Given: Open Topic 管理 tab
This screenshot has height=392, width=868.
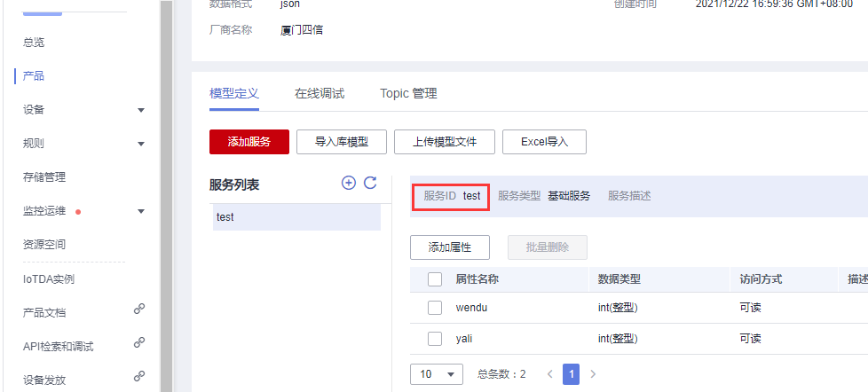Looking at the screenshot, I should tap(408, 93).
